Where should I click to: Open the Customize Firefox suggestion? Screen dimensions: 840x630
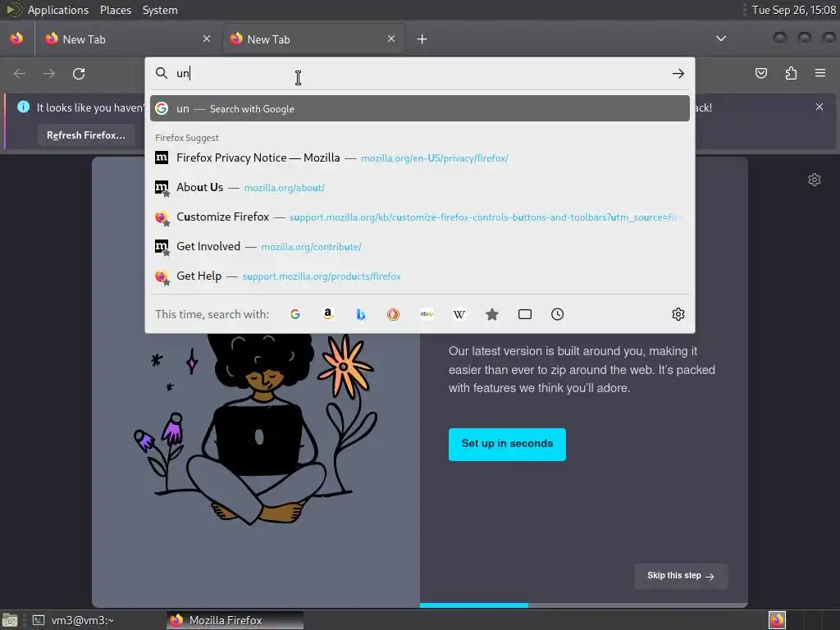(420, 217)
